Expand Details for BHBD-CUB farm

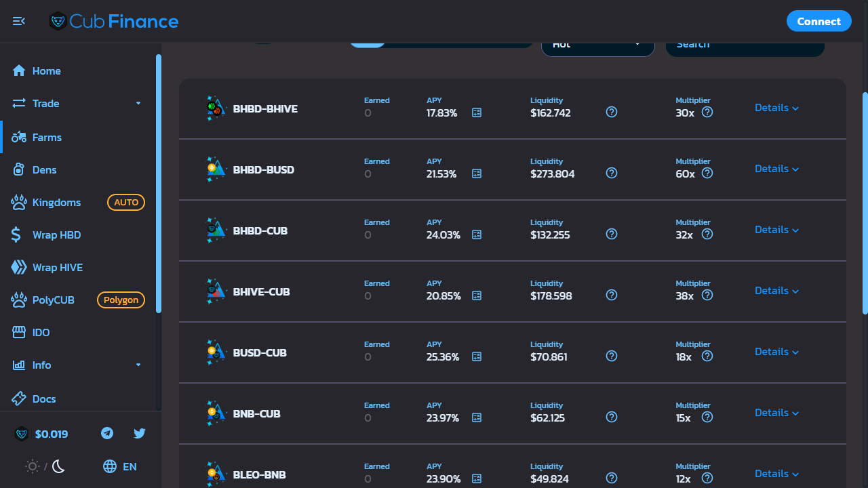777,230
